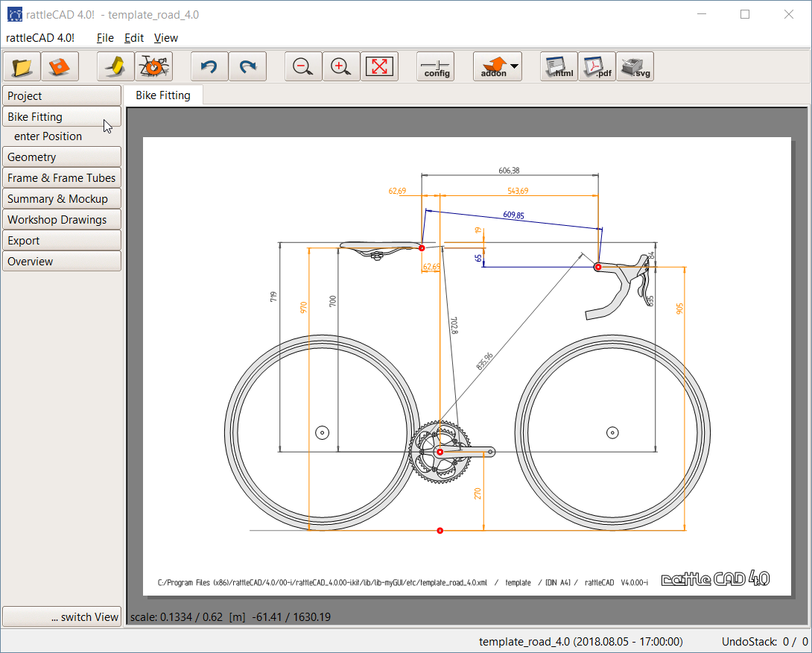Open the Export sidebar section

[x=62, y=241]
